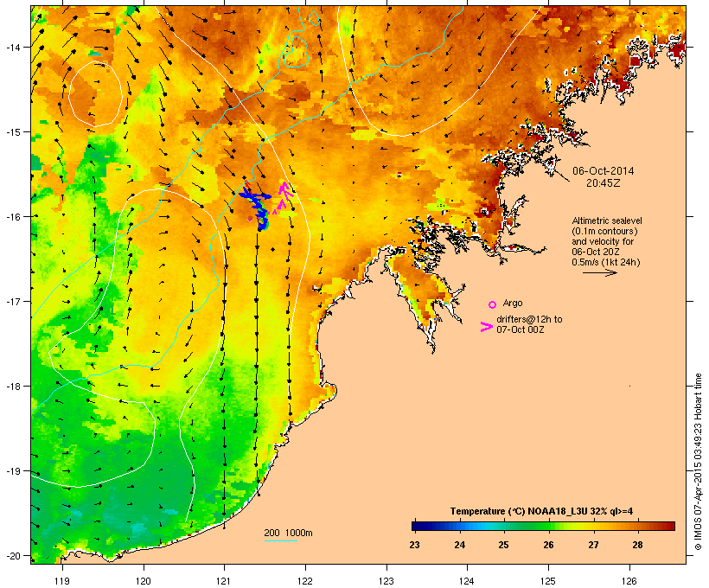Click the longitude axis label 123
Image resolution: width=709 pixels, height=588 pixels.
pos(386,581)
